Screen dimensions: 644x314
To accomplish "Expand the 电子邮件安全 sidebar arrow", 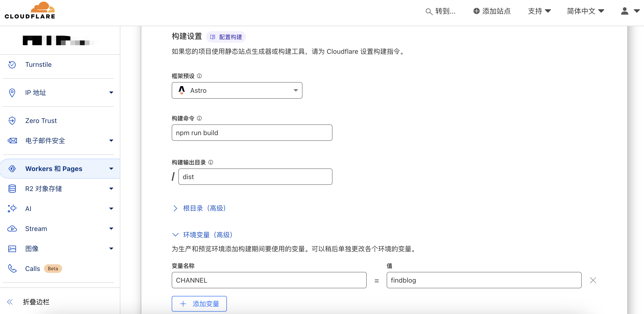I will (111, 141).
